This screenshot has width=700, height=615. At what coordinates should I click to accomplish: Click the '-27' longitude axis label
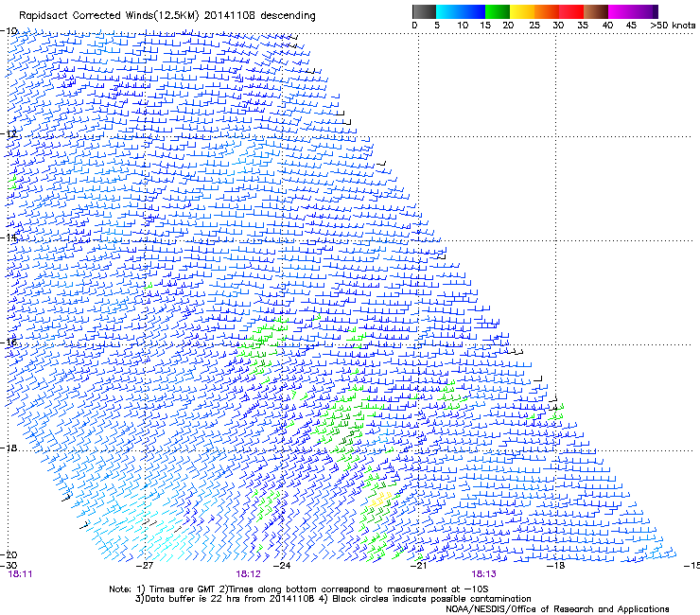tap(145, 566)
